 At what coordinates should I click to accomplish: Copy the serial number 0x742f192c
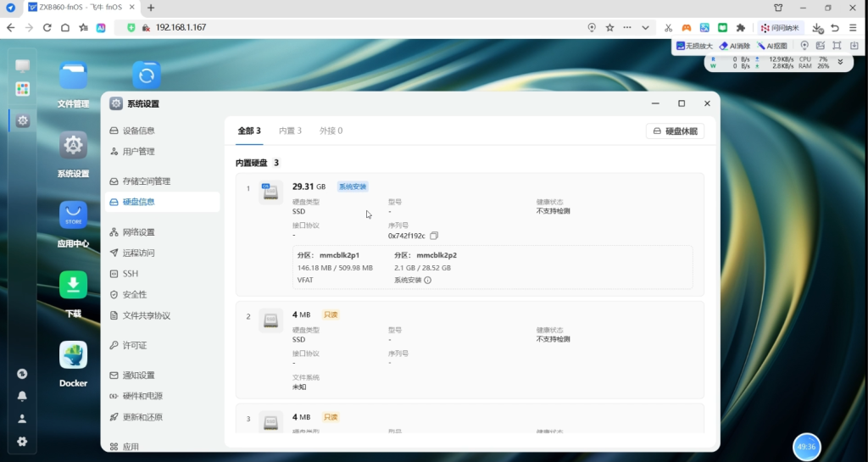(434, 236)
